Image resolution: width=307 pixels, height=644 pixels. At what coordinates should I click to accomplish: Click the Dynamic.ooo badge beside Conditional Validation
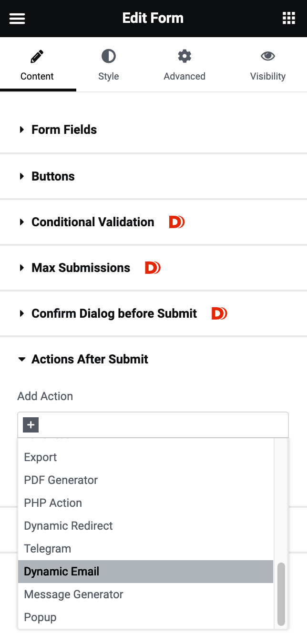[176, 221]
